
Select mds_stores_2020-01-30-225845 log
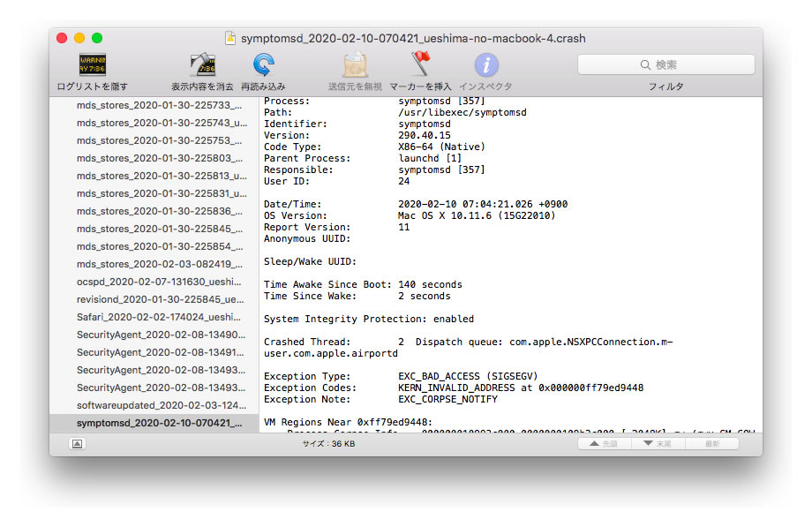tap(154, 229)
